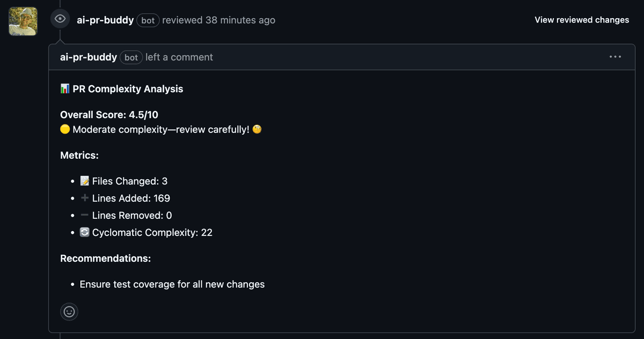Click the plus icon beside Lines Added

[84, 198]
